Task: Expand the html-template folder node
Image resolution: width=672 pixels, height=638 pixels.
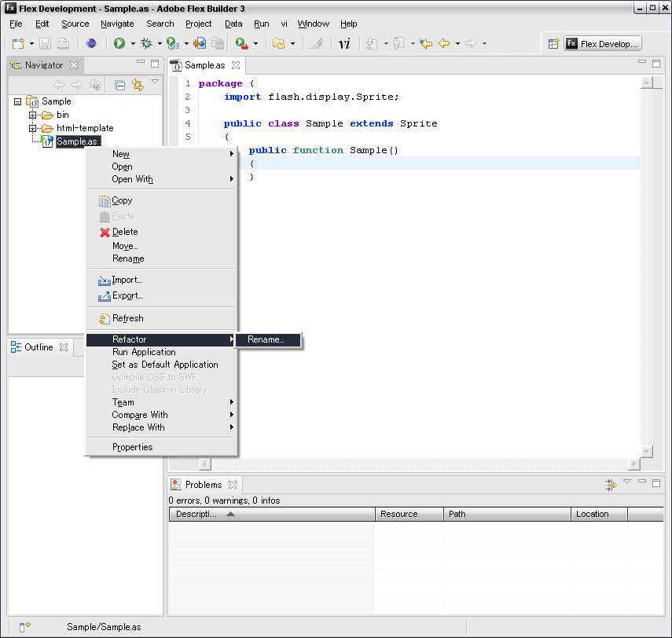Action: pos(33,128)
